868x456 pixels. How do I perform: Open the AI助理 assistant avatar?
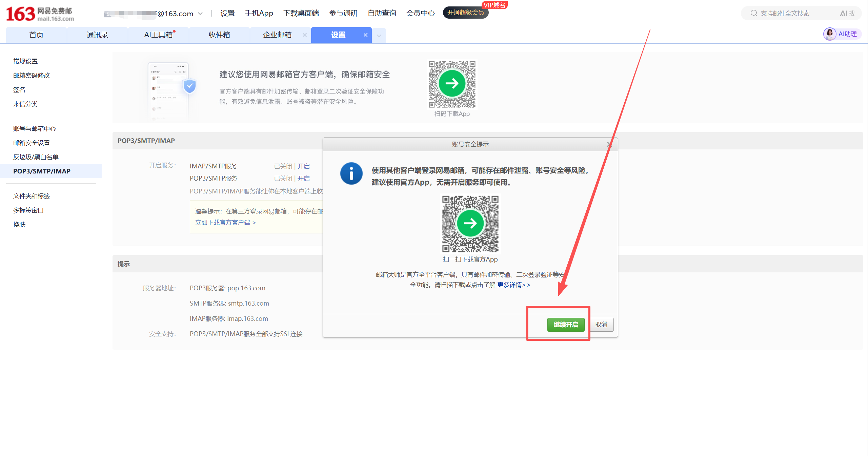point(830,34)
